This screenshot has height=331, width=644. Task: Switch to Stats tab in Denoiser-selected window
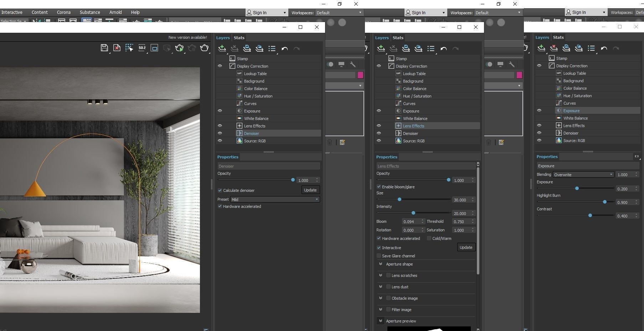(x=239, y=38)
